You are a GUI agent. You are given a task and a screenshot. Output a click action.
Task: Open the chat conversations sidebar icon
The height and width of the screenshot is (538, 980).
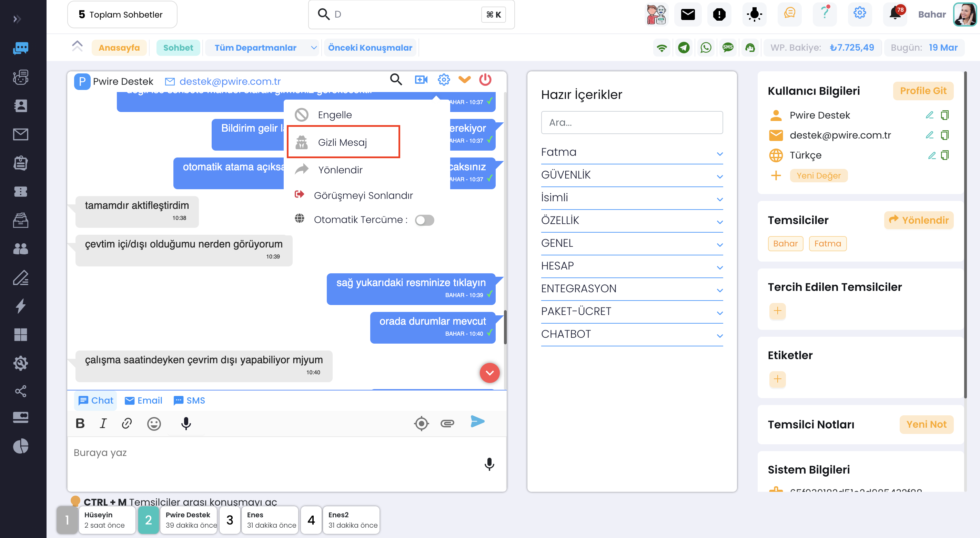point(21,48)
